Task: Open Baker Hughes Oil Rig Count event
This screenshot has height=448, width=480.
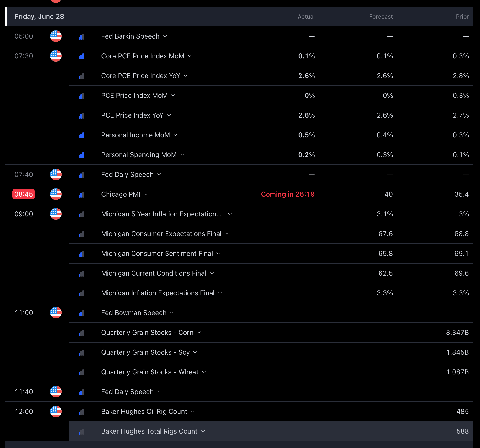Action: click(144, 412)
